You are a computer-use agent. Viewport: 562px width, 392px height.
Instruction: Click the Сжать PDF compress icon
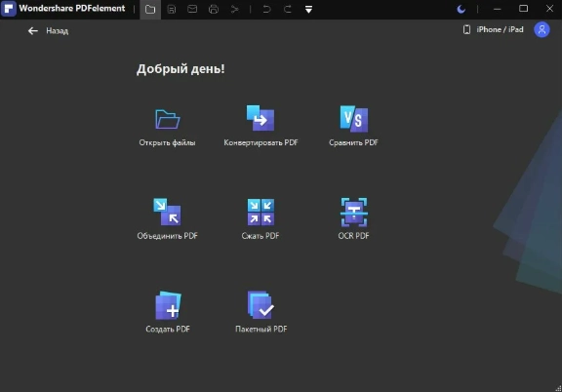pyautogui.click(x=261, y=212)
